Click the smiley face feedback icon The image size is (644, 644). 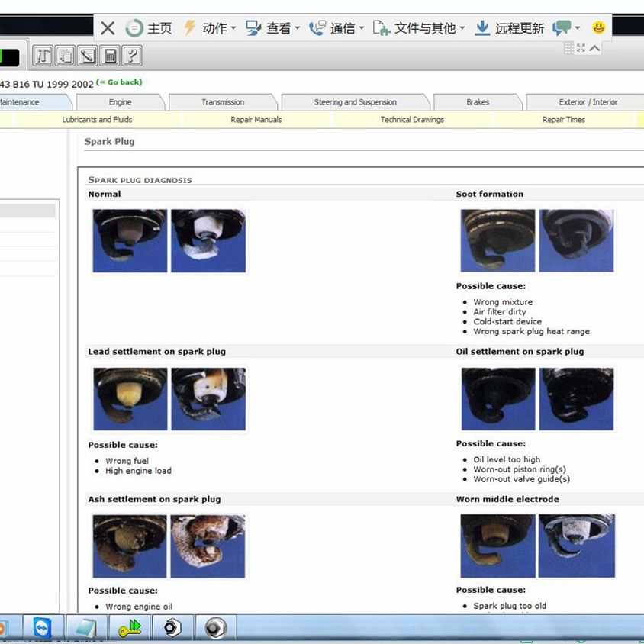[598, 27]
